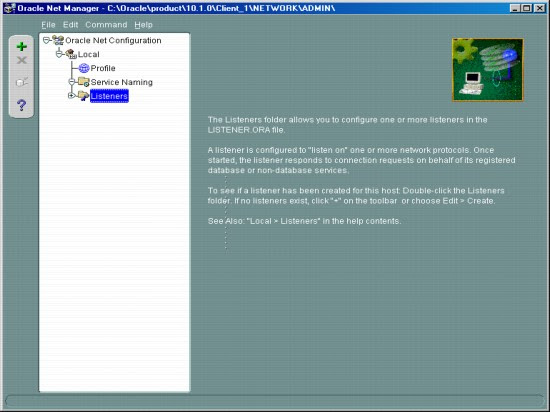Click the Listeners folder icon

point(83,96)
